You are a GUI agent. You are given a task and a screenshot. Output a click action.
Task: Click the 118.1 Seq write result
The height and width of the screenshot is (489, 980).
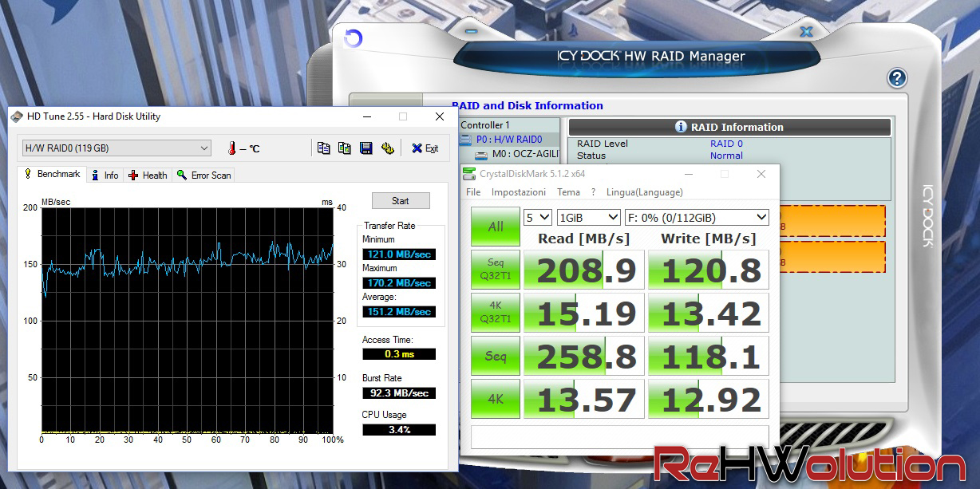(709, 356)
